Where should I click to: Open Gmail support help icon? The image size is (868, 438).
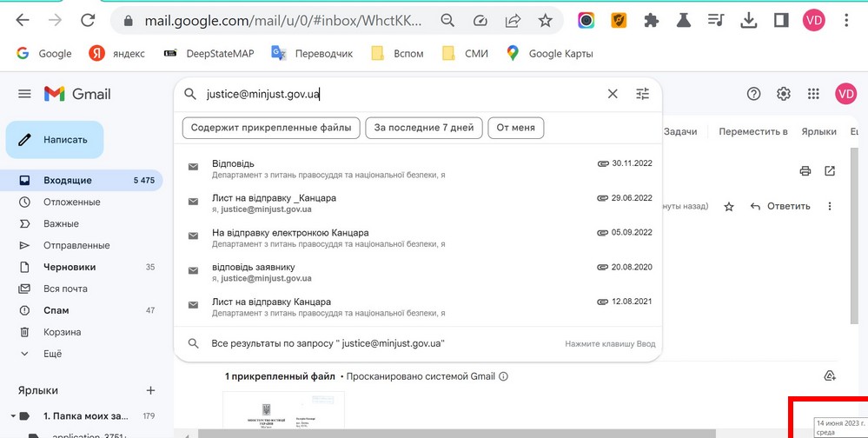753,94
